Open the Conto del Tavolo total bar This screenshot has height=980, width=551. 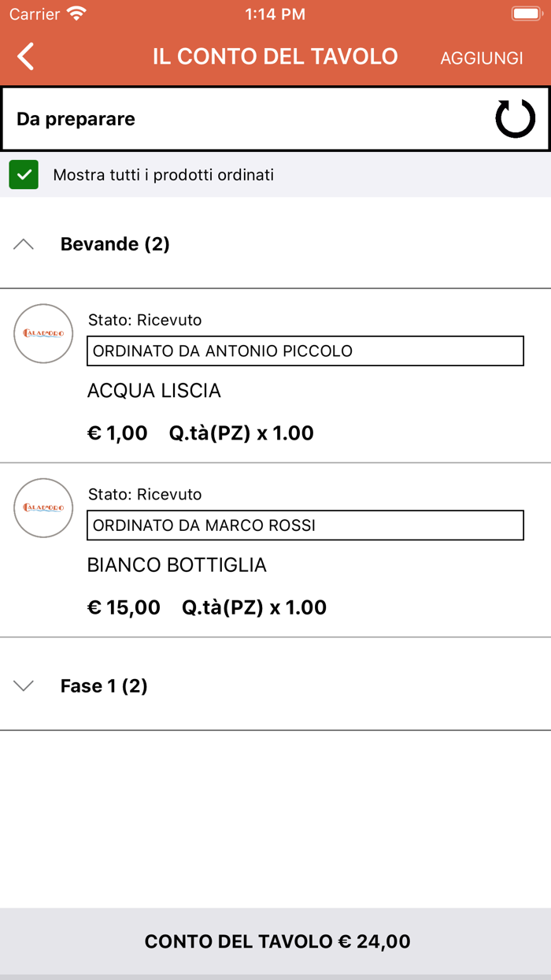(275, 941)
